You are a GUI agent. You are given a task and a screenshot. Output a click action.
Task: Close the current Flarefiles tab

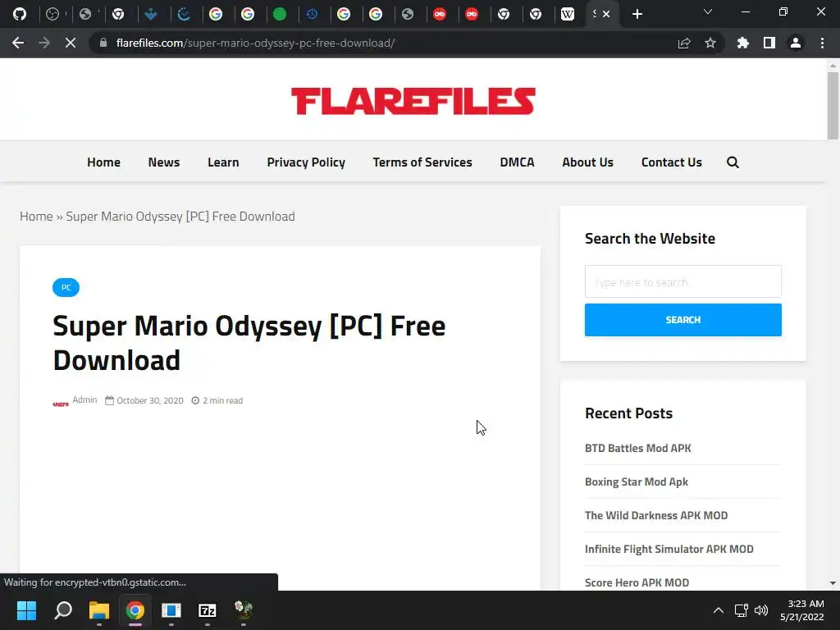click(606, 14)
